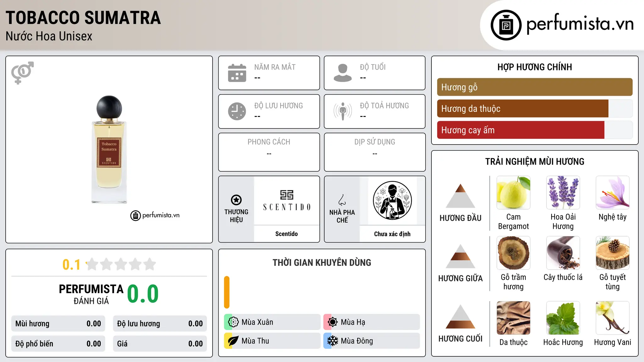Click the unisex gender symbol icon

click(x=22, y=73)
